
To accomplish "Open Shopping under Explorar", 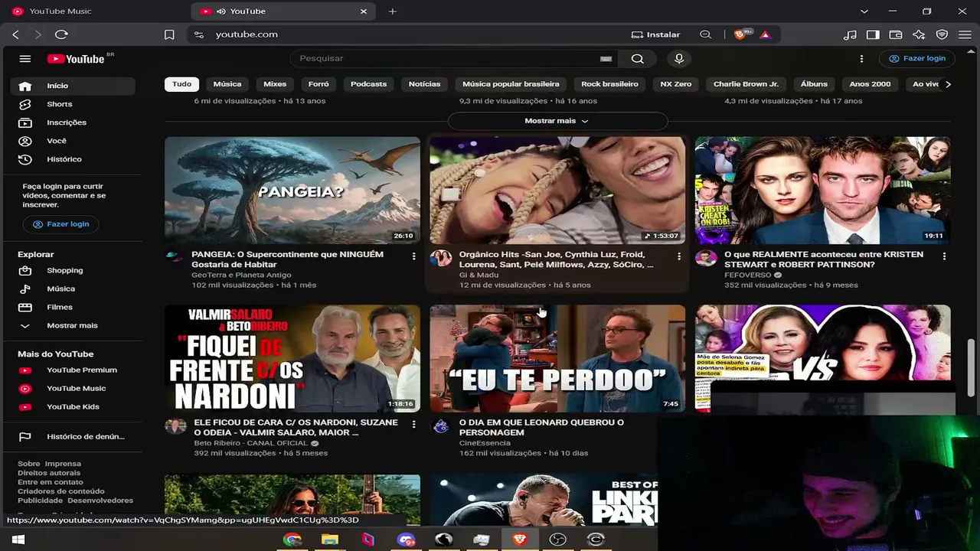I will pos(73,270).
